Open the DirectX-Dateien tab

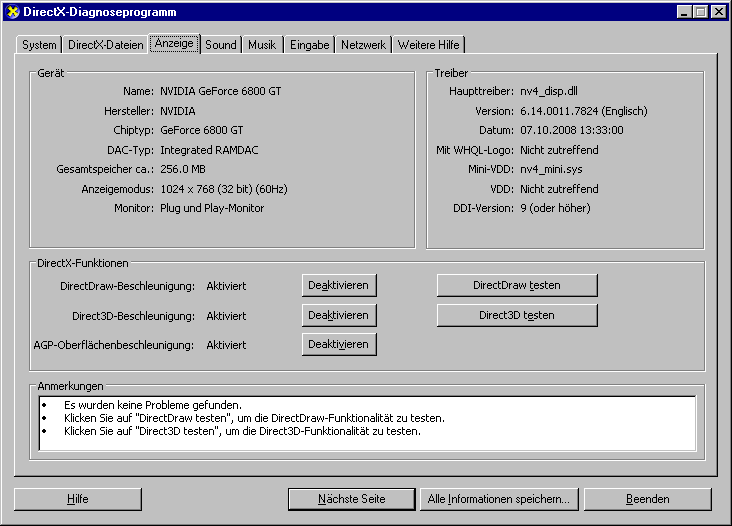tap(105, 45)
